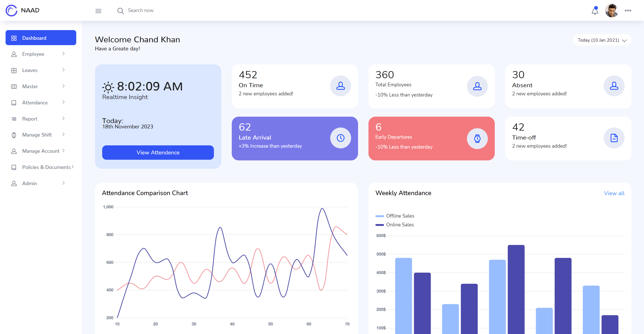Toggle the Online Sales legend swatch
Viewport: 644px width, 334px height.
[380, 225]
